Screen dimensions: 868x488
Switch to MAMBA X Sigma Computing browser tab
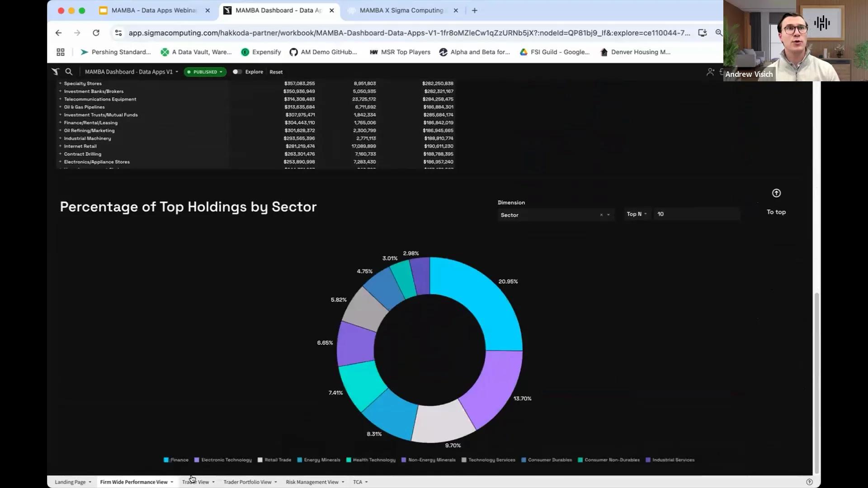401,10
